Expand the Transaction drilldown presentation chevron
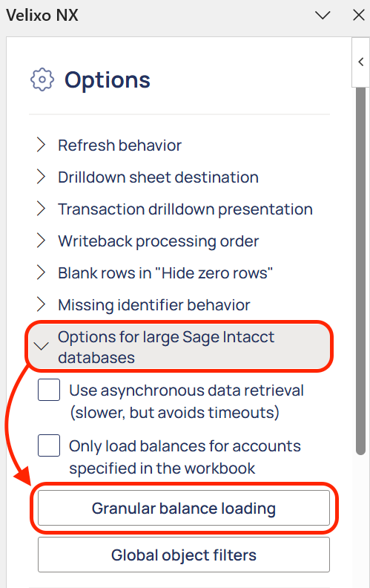 click(41, 209)
